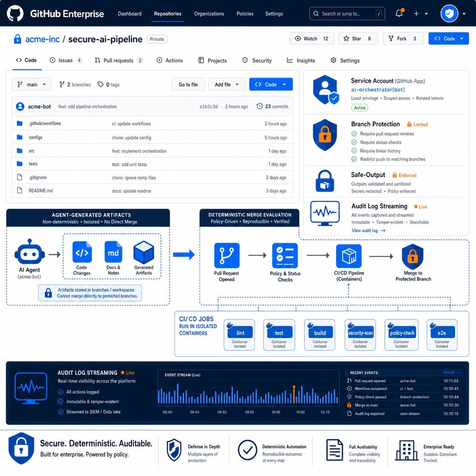Open the Repositories nav item
Image resolution: width=476 pixels, height=476 pixels.
pyautogui.click(x=167, y=13)
